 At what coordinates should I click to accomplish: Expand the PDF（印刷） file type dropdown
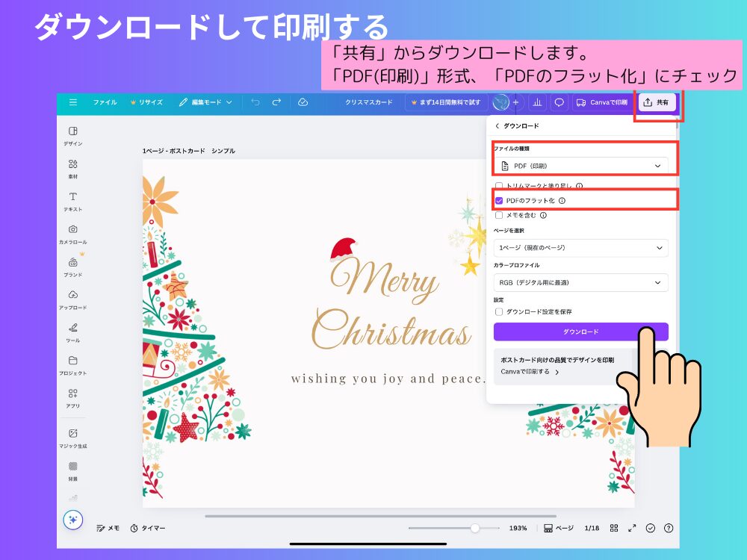(x=580, y=166)
